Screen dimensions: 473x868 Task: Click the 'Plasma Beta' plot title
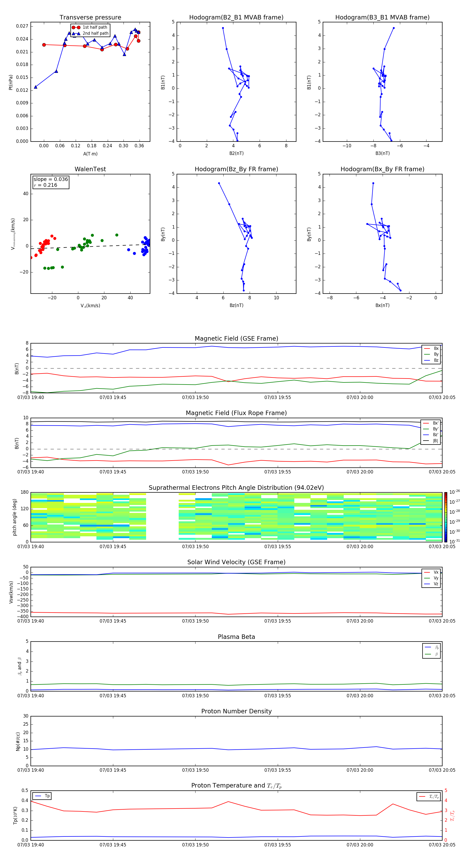(x=236, y=637)
